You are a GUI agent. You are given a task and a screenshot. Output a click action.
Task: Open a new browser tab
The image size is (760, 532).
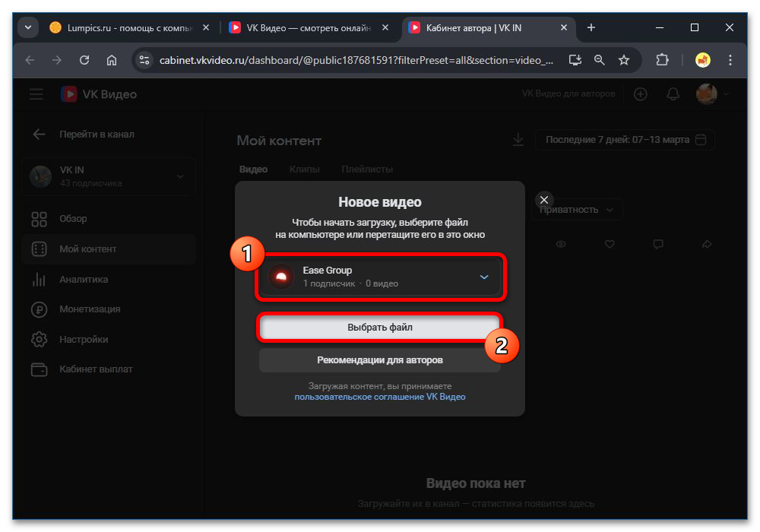(591, 27)
